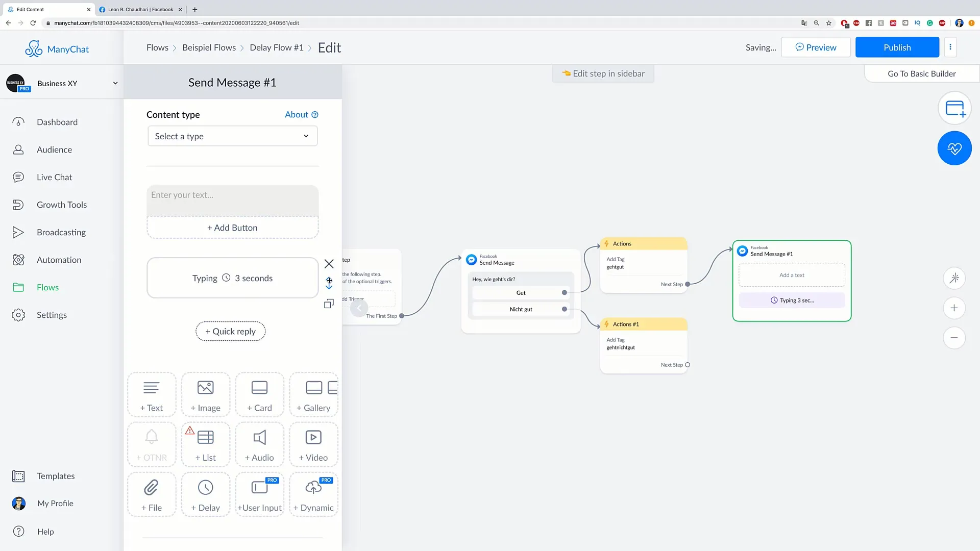Zoom out the canvas with minus
The width and height of the screenshot is (980, 551).
click(954, 338)
